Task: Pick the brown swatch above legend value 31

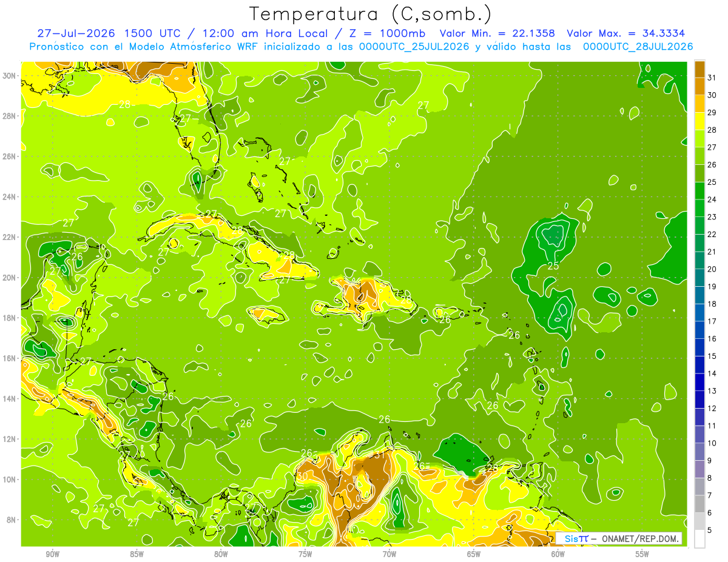Action: click(x=699, y=69)
